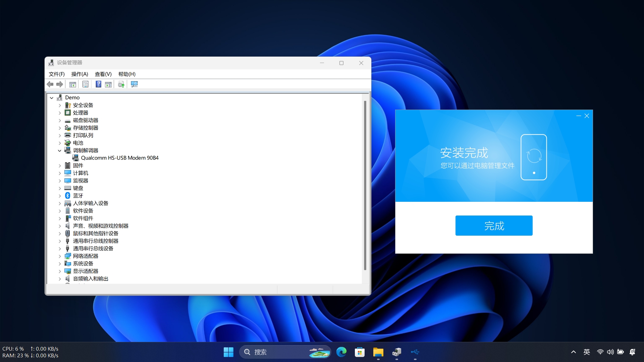Click the Back arrow toolbar icon

(50, 84)
